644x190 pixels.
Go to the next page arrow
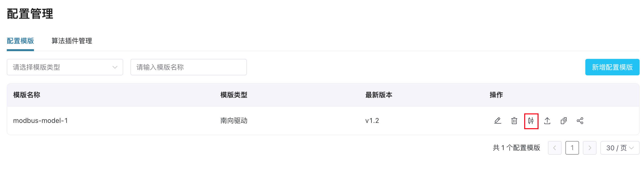589,148
